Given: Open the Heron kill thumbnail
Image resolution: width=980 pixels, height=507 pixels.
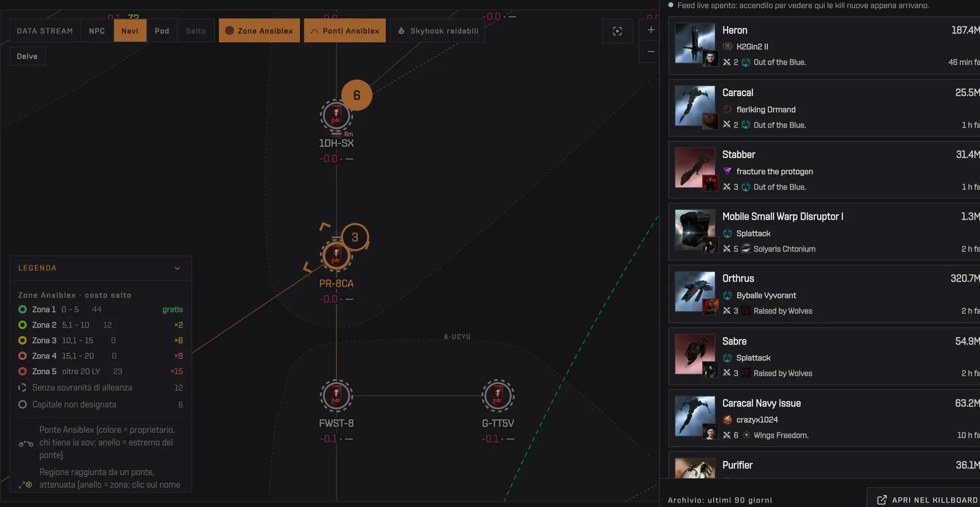Looking at the screenshot, I should coord(695,43).
